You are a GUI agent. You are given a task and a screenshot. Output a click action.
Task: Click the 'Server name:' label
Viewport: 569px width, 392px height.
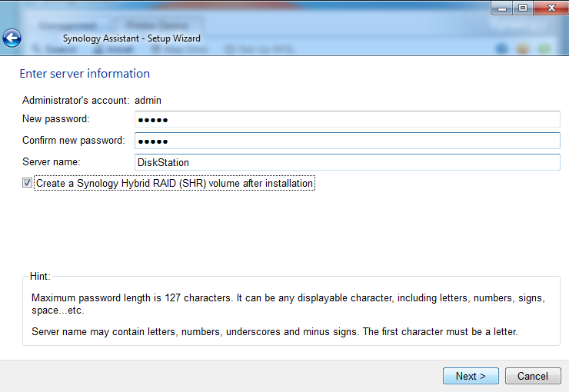(x=52, y=161)
